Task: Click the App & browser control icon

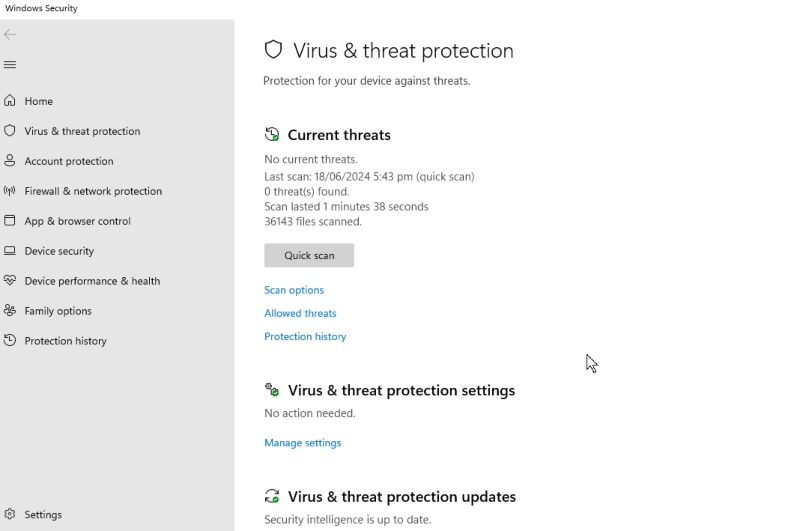Action: click(10, 221)
